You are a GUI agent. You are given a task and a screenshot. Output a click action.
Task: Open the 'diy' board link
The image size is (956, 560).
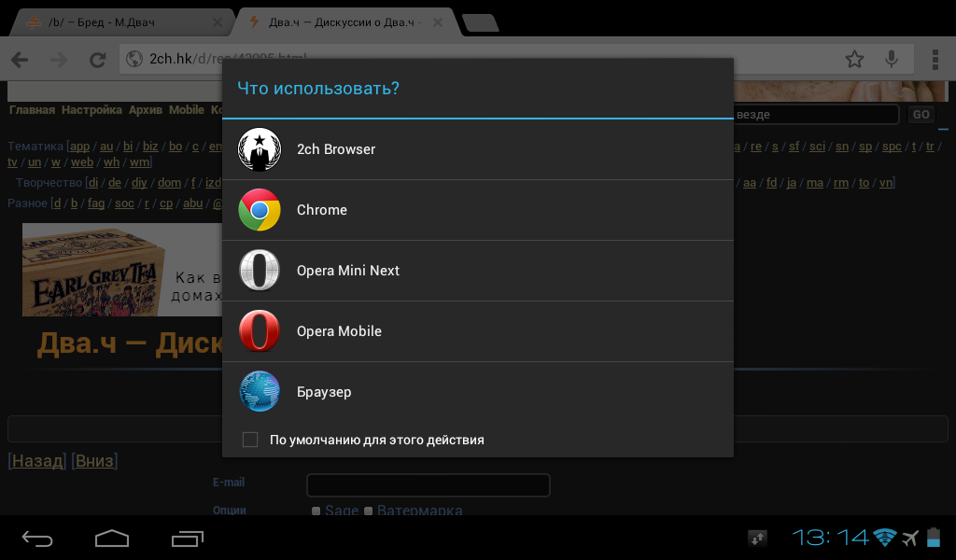click(140, 183)
